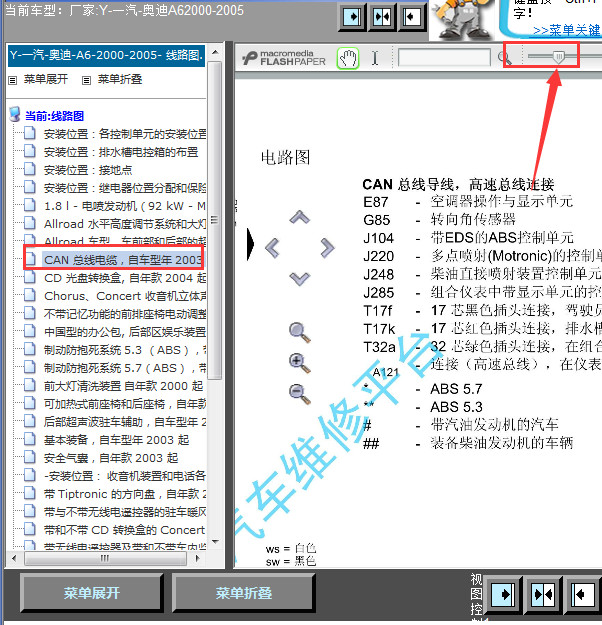
Task: Click the bottom 菜单折叠 button
Action: (244, 593)
